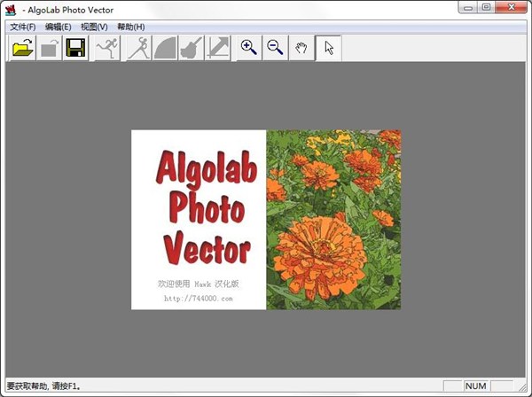Select the Hand pan tool
Viewport: 532px width, 397px height.
tap(301, 48)
